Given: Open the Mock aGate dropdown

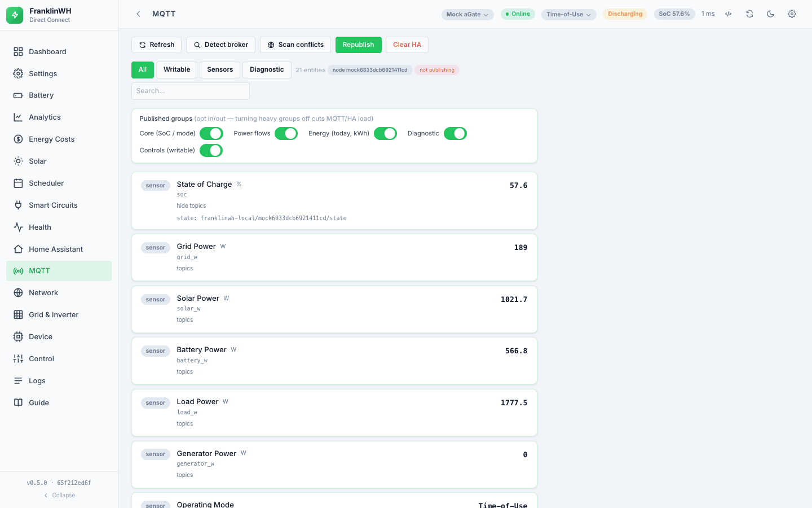Looking at the screenshot, I should click(467, 15).
